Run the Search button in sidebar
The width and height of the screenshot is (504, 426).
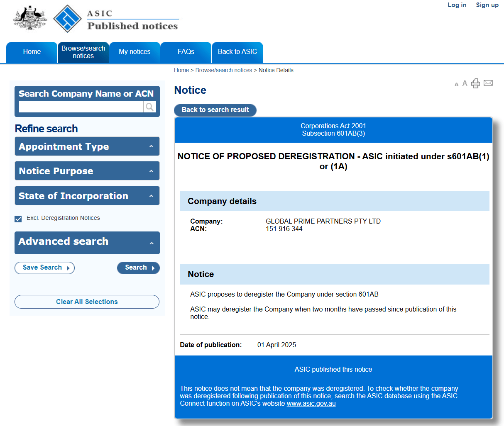click(138, 268)
